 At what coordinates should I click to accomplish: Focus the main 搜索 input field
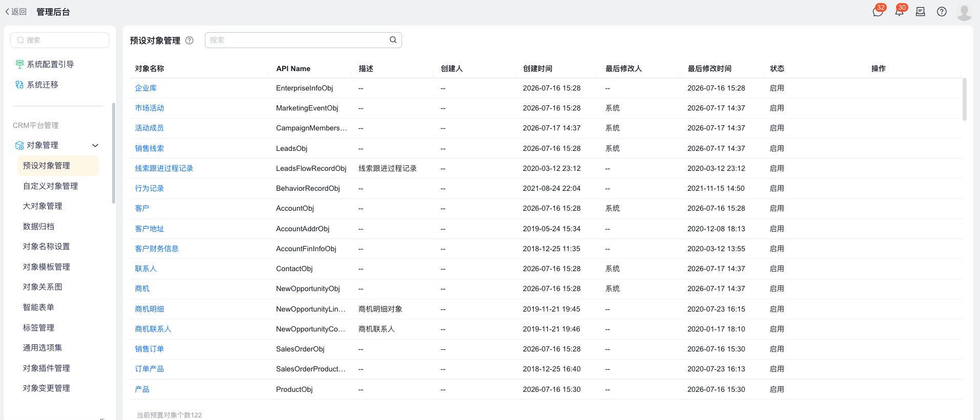pyautogui.click(x=303, y=40)
